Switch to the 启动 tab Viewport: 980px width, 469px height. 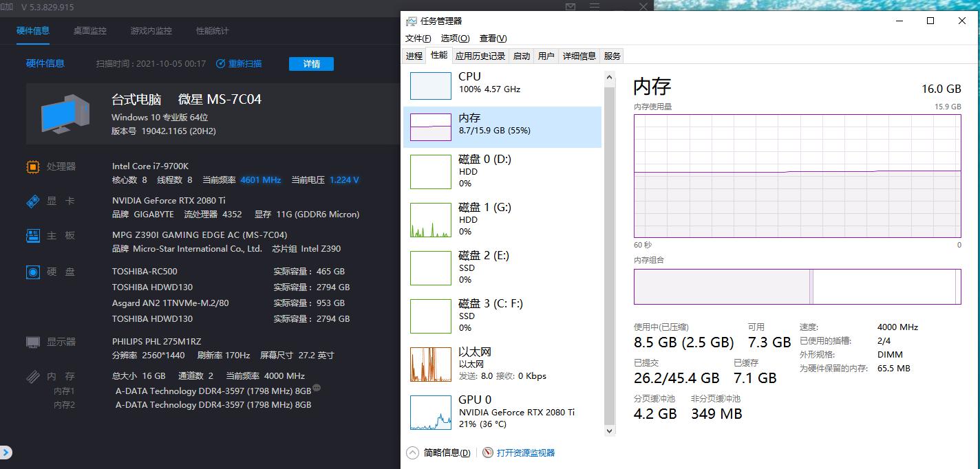pos(521,56)
